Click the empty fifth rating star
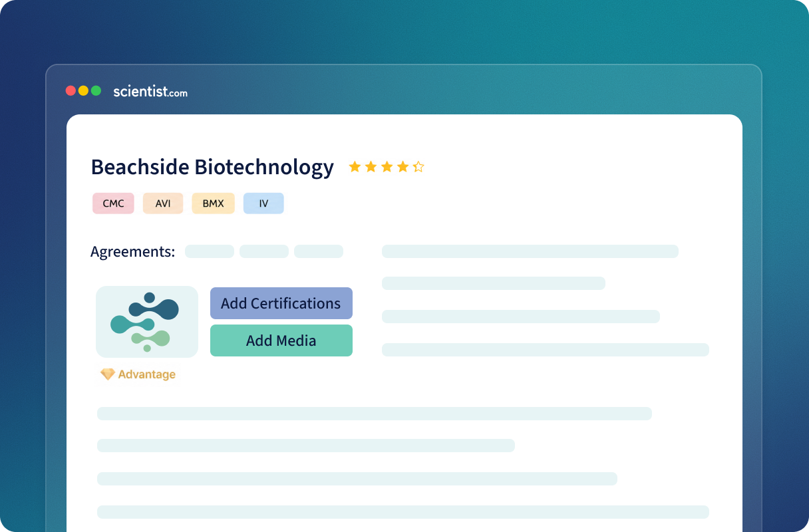 [418, 167]
